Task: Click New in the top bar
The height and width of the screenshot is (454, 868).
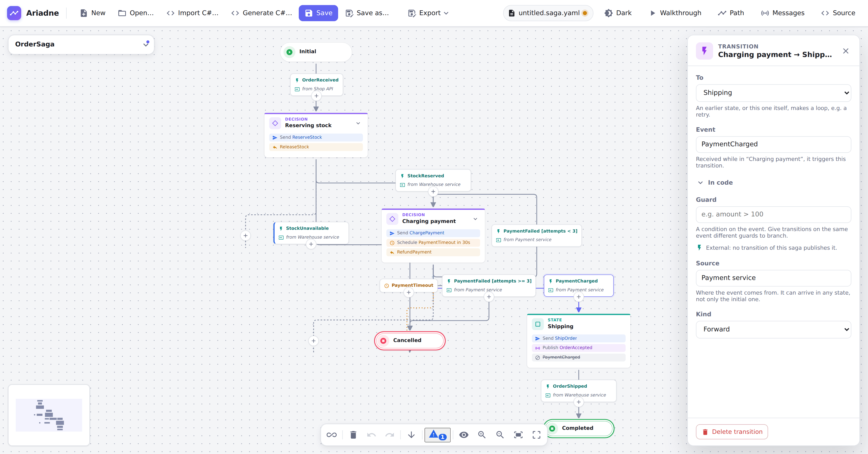Action: [x=93, y=13]
